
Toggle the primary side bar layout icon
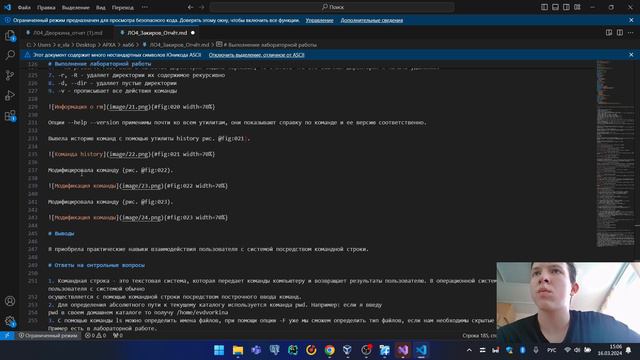(544, 7)
